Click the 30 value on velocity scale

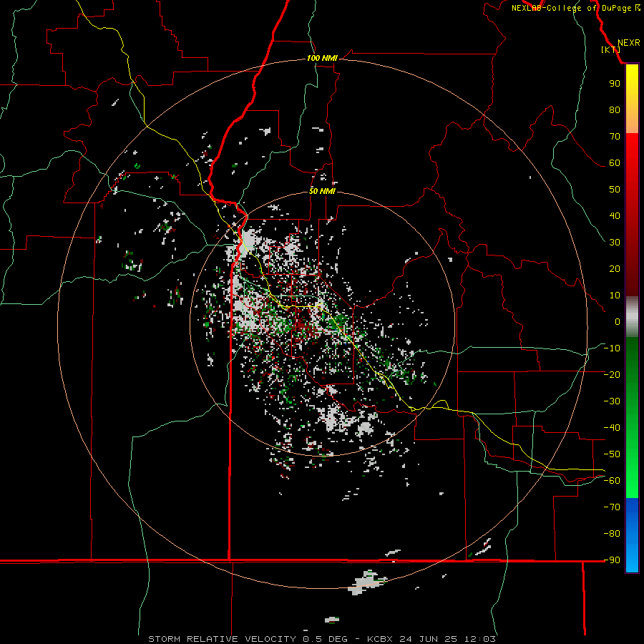tap(615, 243)
